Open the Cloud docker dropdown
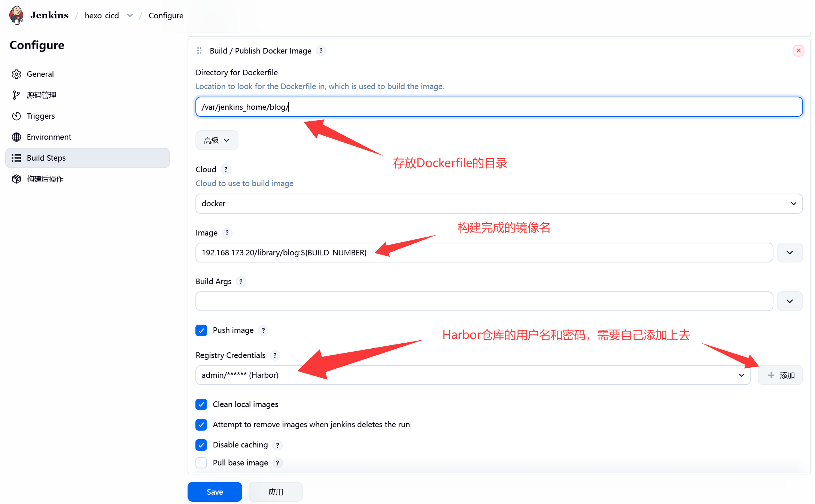815x504 pixels. [x=499, y=204]
